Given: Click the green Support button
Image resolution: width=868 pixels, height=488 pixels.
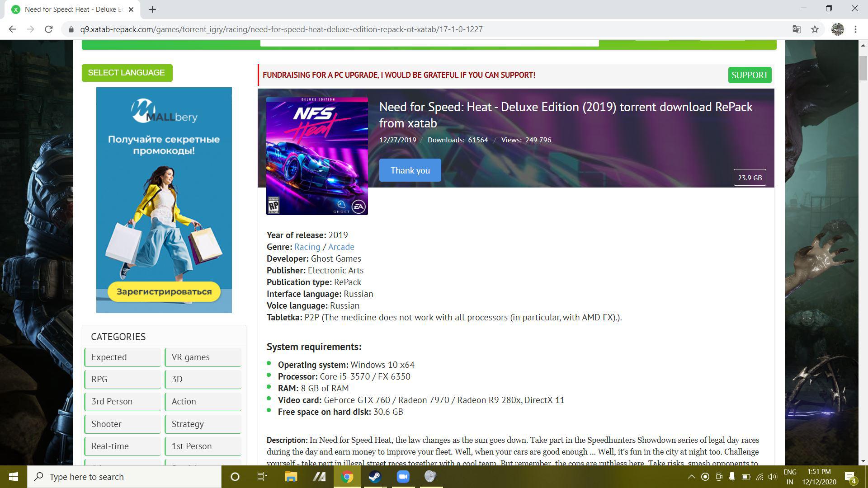Looking at the screenshot, I should 750,75.
